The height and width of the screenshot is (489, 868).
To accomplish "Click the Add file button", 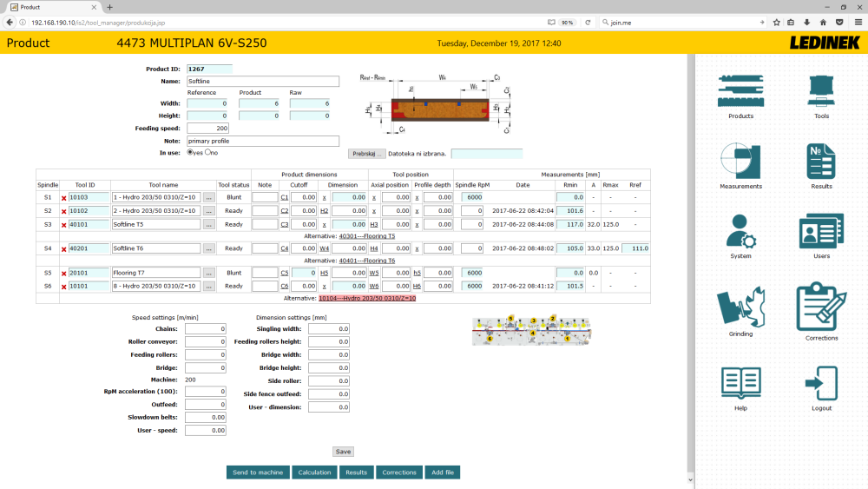I will pyautogui.click(x=443, y=472).
